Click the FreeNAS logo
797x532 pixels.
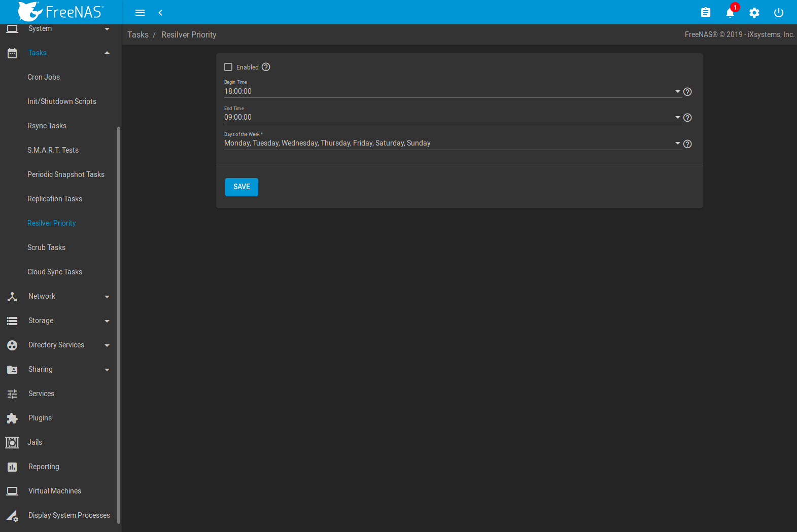click(x=61, y=12)
